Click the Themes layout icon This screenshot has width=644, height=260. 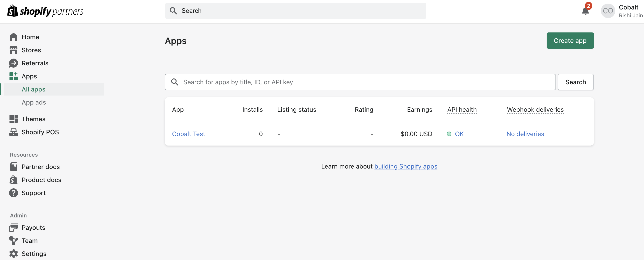pos(14,119)
